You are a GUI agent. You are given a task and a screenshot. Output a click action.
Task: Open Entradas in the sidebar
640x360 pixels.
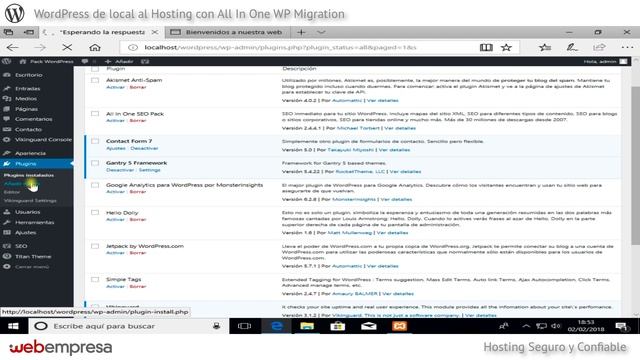pos(27,89)
